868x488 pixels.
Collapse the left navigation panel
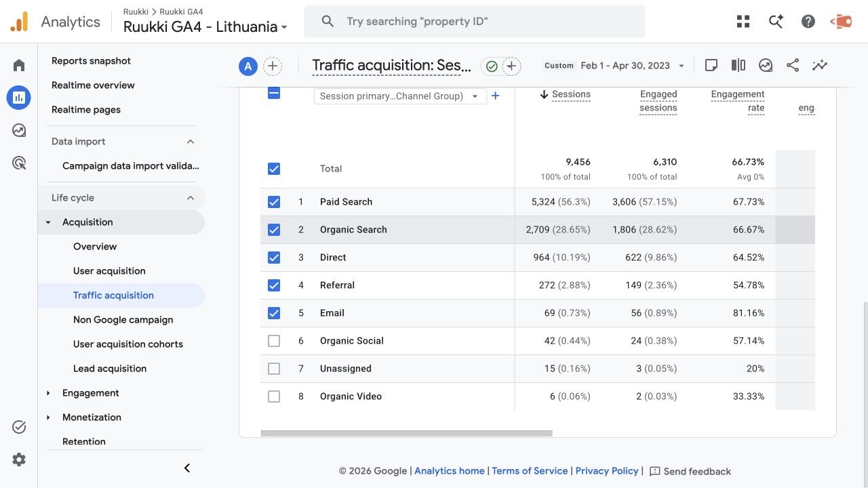187,468
